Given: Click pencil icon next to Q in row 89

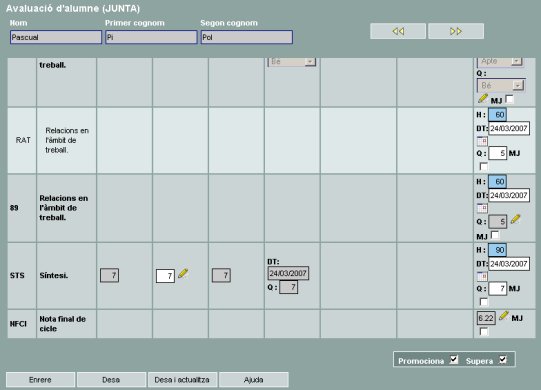Looking at the screenshot, I should click(515, 219).
